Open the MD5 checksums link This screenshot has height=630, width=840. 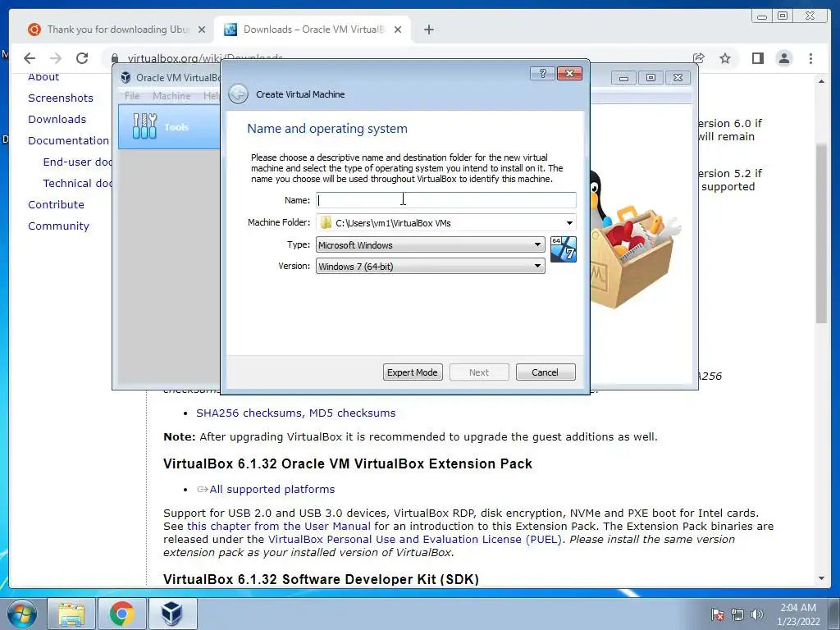click(x=353, y=413)
